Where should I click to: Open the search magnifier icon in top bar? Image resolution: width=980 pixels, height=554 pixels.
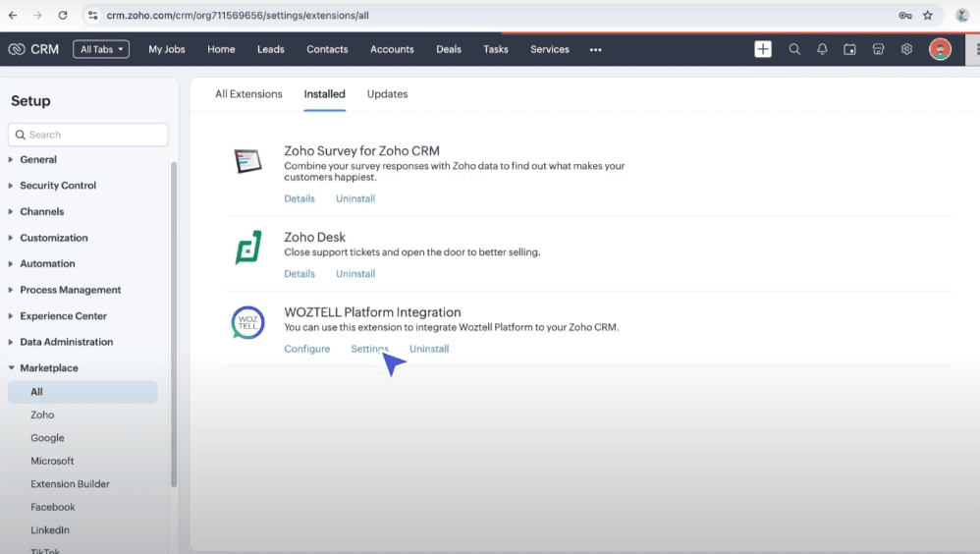(794, 49)
